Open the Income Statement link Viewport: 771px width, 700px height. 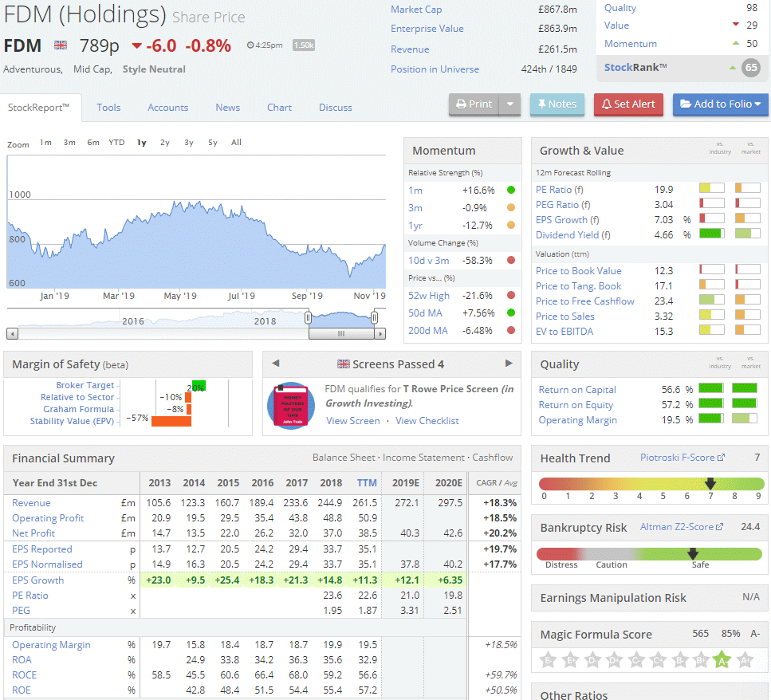click(423, 457)
